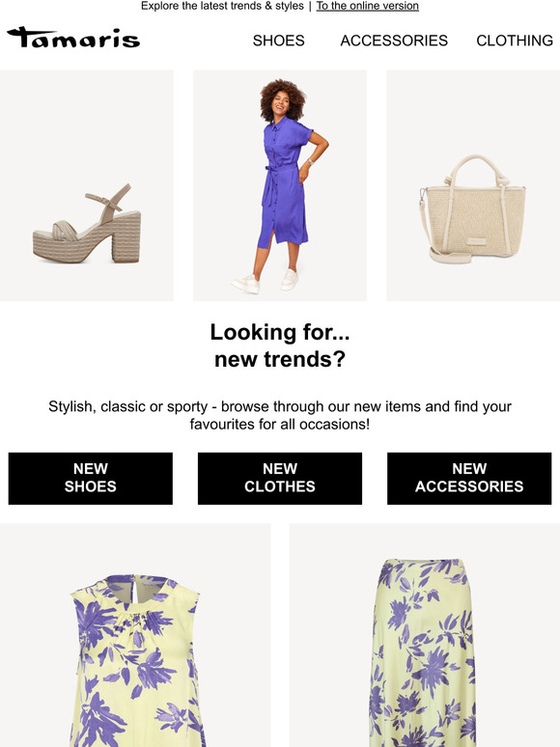560x747 pixels.
Task: Click the model's white sneakers
Action: pos(266,281)
